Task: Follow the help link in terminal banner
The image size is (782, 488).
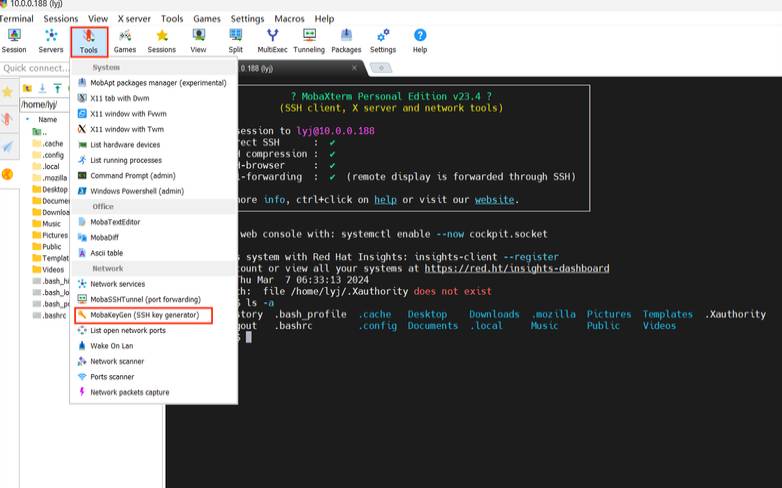Action: pos(386,200)
